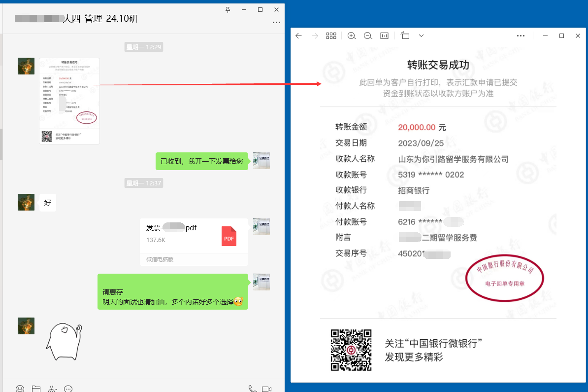Maximize the image viewer window
The image size is (588, 392).
pos(561,36)
